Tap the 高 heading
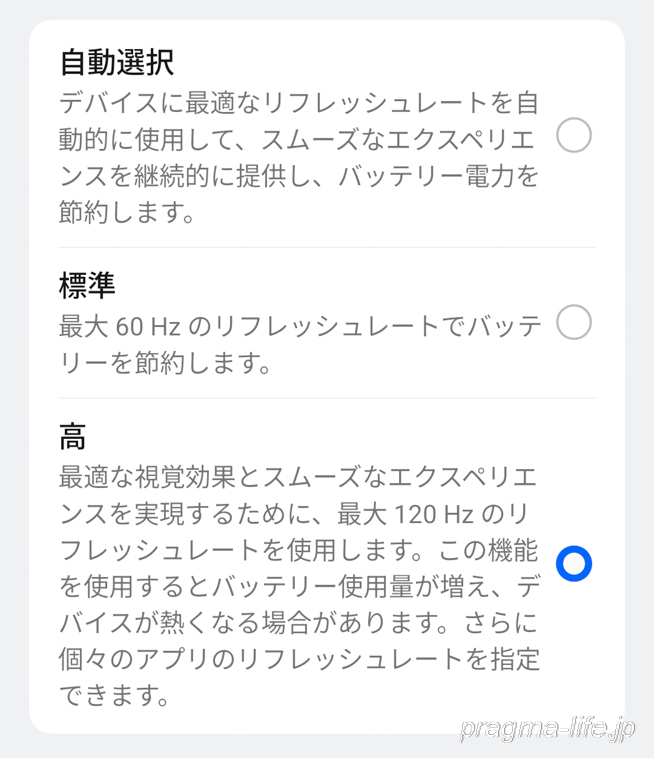This screenshot has height=758, width=654. click(73, 436)
